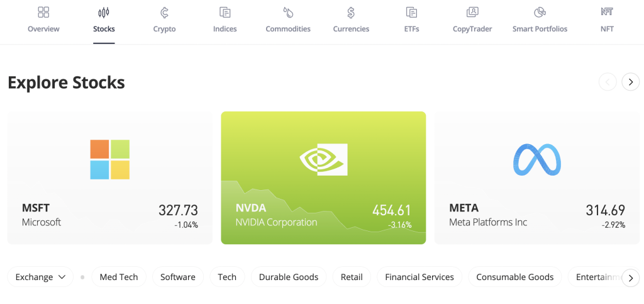Viewport: 644px width, 304px height.
Task: Switch to the Stocks tab
Action: pyautogui.click(x=104, y=21)
